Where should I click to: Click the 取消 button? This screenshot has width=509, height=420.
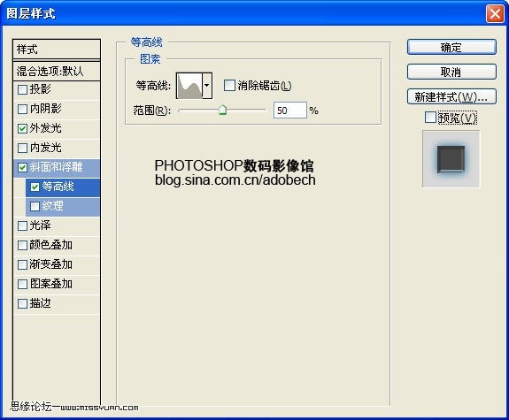tap(451, 72)
